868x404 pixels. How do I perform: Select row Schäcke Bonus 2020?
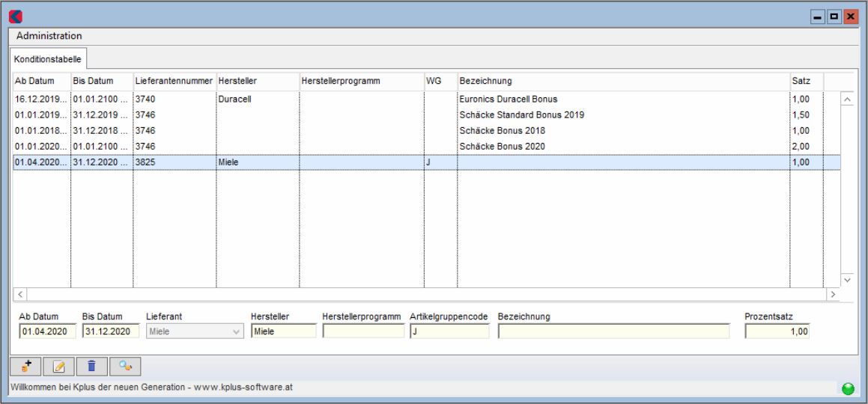coord(426,147)
